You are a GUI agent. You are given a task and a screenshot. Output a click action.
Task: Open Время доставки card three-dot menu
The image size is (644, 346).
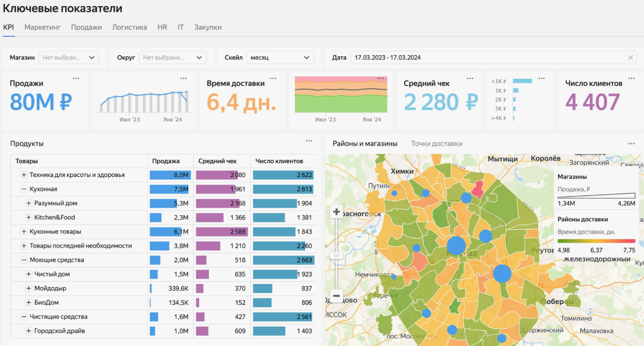(273, 79)
